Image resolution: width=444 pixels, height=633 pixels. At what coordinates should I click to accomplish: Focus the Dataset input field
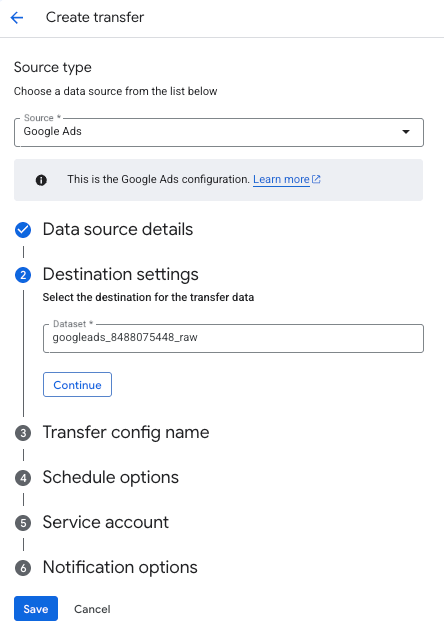[x=233, y=338]
